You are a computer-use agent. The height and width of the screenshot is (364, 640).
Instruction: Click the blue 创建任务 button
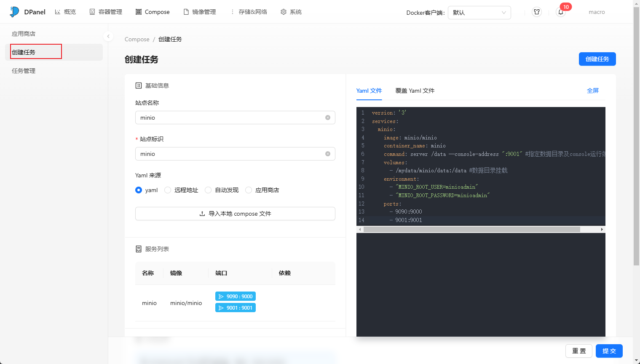tap(597, 59)
